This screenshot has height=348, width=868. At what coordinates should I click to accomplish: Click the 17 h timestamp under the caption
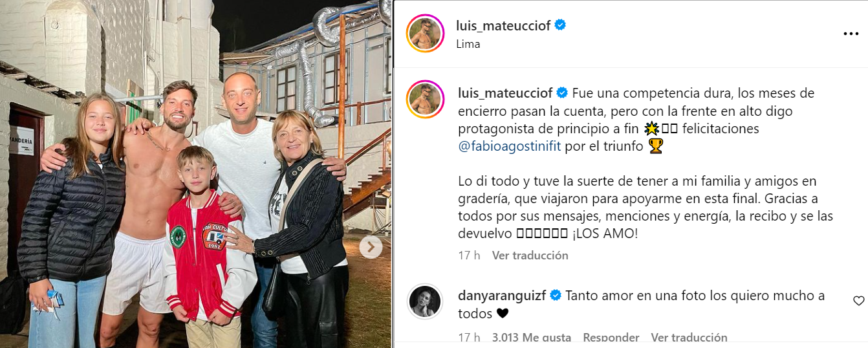click(469, 256)
